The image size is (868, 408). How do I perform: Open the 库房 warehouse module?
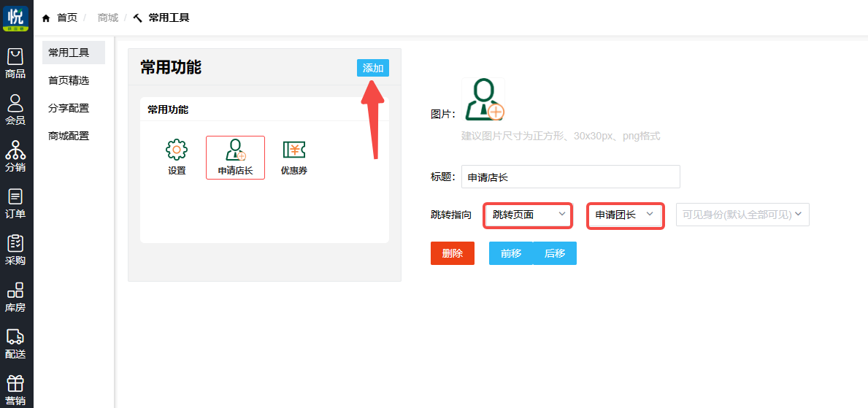coord(15,297)
